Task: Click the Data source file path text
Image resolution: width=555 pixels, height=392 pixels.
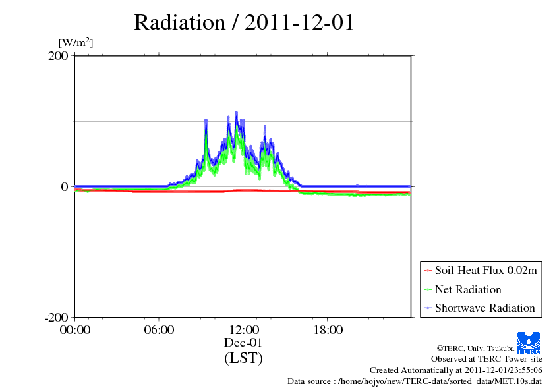Action: (415, 381)
